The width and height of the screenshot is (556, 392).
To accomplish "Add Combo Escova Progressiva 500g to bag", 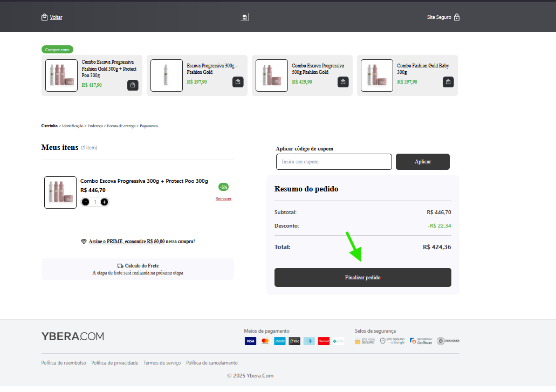I will [x=343, y=82].
